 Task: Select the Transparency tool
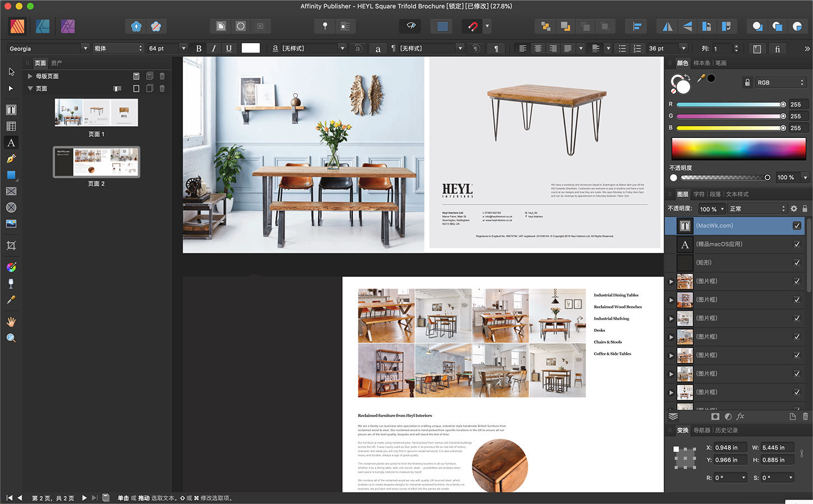click(x=11, y=284)
